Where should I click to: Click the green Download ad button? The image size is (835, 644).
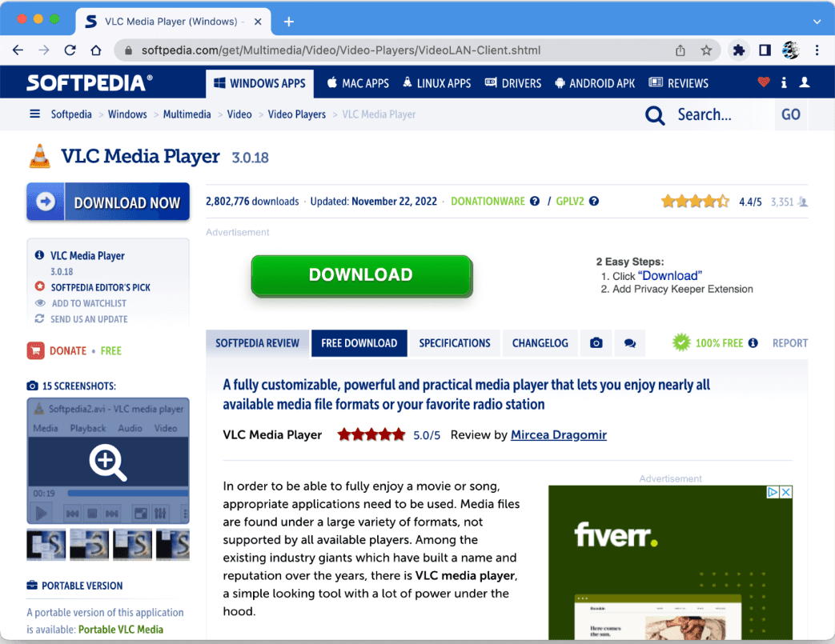pyautogui.click(x=362, y=275)
